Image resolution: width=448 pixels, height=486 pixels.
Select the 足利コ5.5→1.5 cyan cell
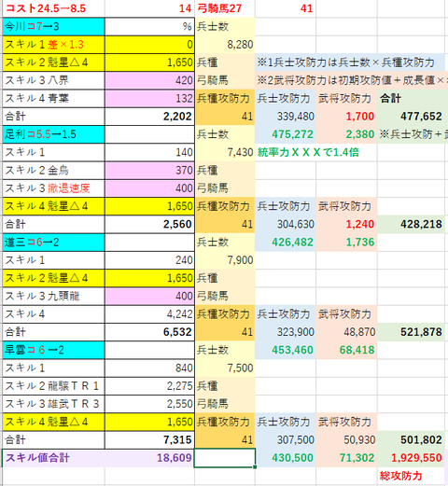tap(53, 134)
